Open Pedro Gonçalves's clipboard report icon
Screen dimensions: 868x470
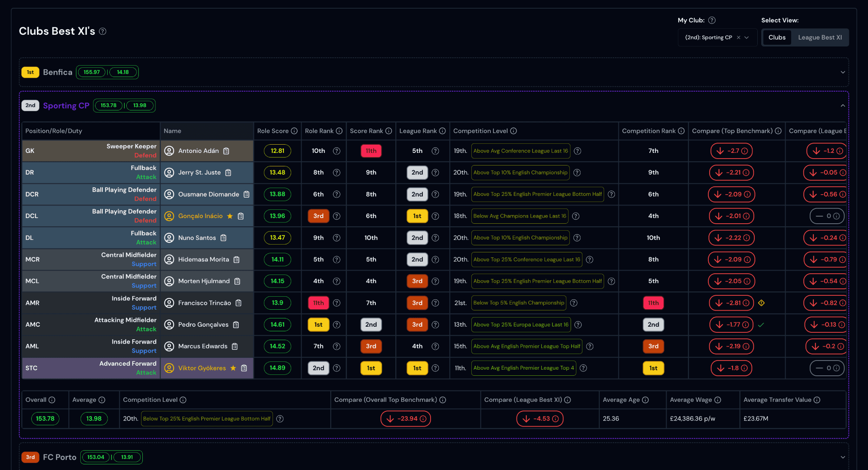236,324
